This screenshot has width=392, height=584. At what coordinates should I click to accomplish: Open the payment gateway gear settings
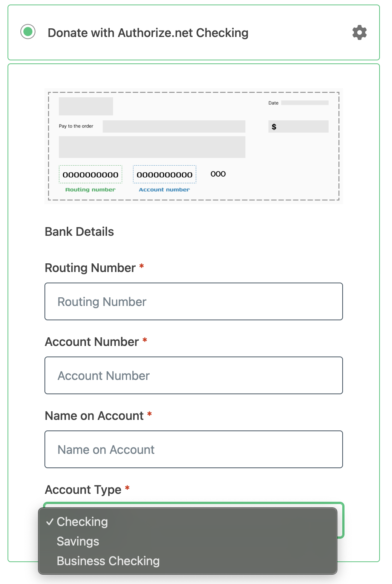(x=359, y=32)
